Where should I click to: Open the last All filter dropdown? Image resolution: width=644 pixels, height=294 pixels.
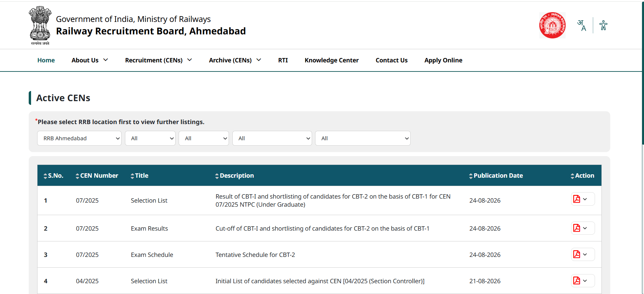(x=363, y=138)
